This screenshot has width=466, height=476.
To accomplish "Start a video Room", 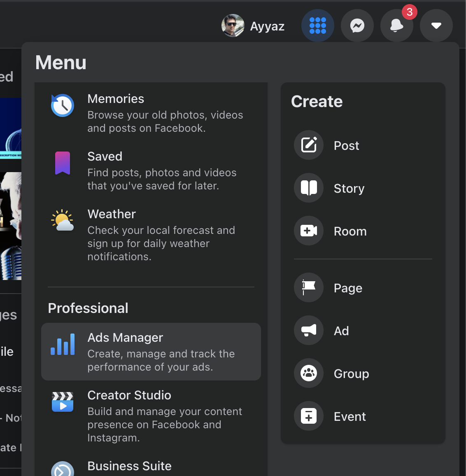I will [x=349, y=231].
